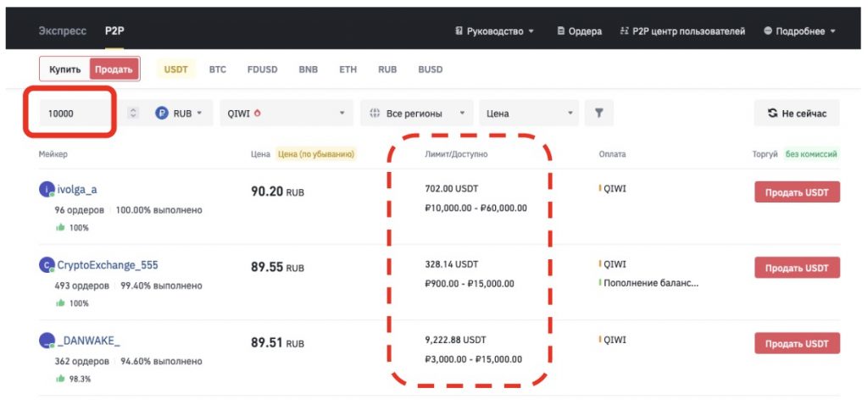Click the 362 ордеров text
Viewport: 868px width, 405px height.
[81, 361]
